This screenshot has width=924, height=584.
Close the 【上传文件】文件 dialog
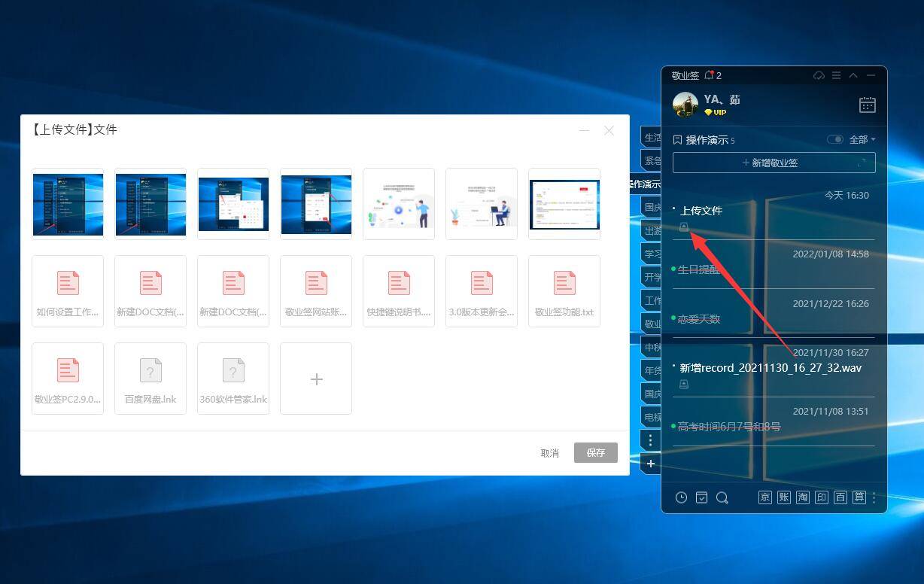tap(609, 130)
